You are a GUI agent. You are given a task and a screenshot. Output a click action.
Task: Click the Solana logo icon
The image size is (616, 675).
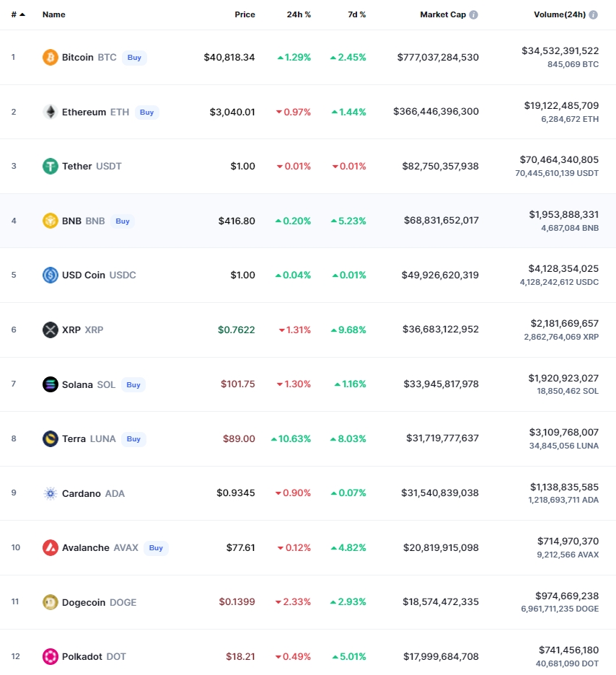click(x=50, y=384)
